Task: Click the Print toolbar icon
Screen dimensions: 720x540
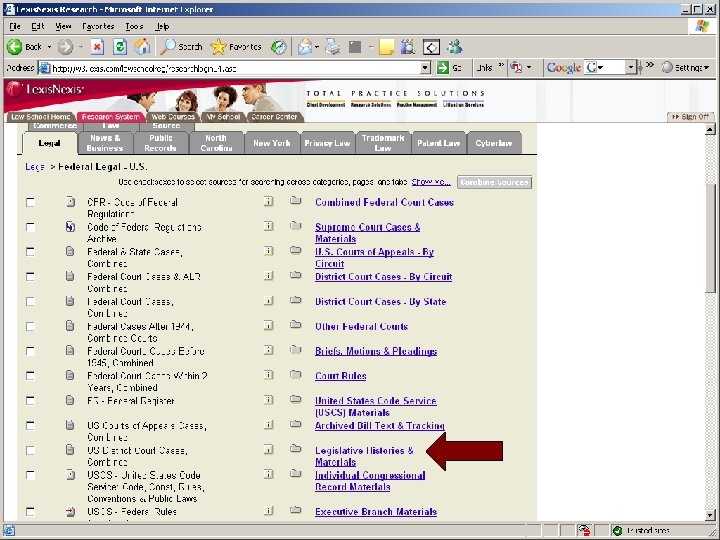Action: tap(332, 46)
